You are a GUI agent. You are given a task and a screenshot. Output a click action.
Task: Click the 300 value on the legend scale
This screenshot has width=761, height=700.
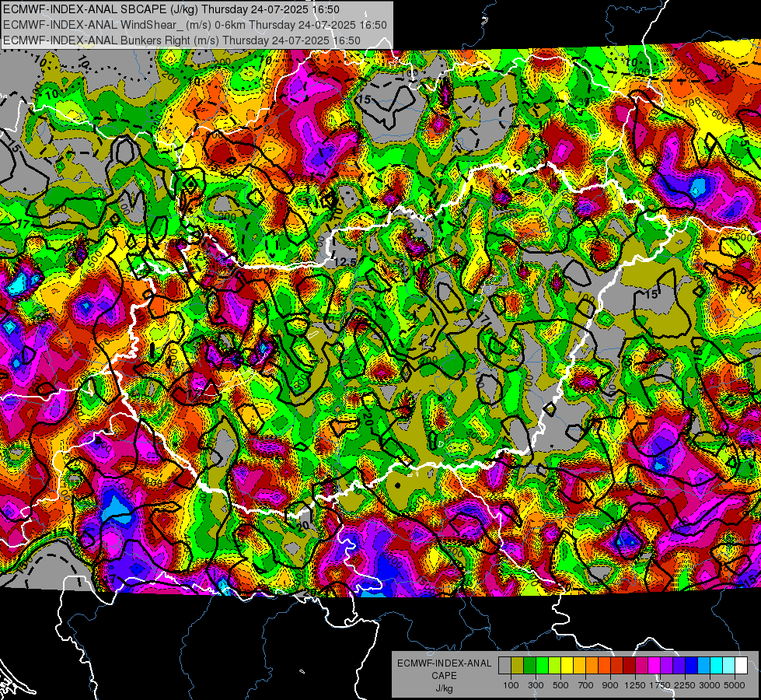[536, 685]
